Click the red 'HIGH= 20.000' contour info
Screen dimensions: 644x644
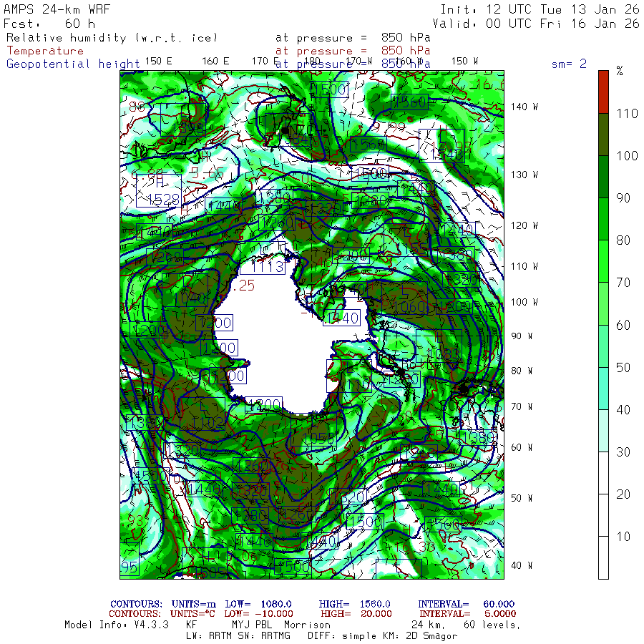[356, 614]
